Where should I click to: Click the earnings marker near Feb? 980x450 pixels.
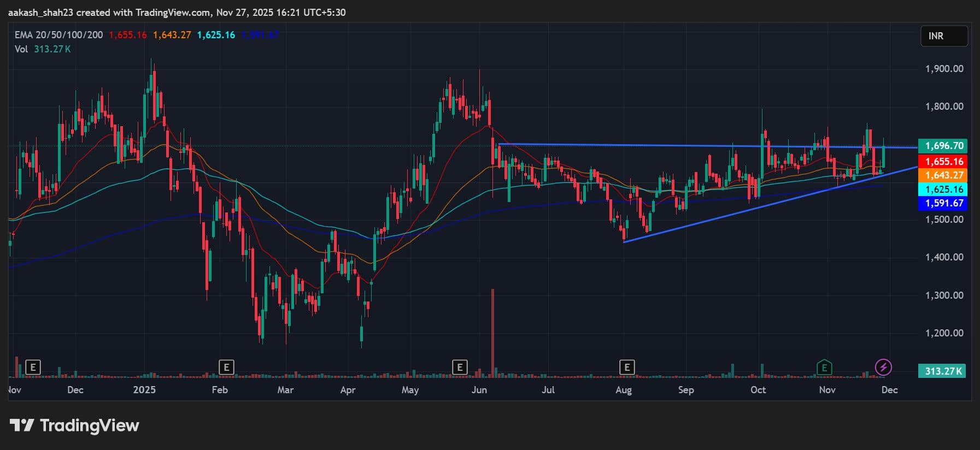(x=226, y=368)
